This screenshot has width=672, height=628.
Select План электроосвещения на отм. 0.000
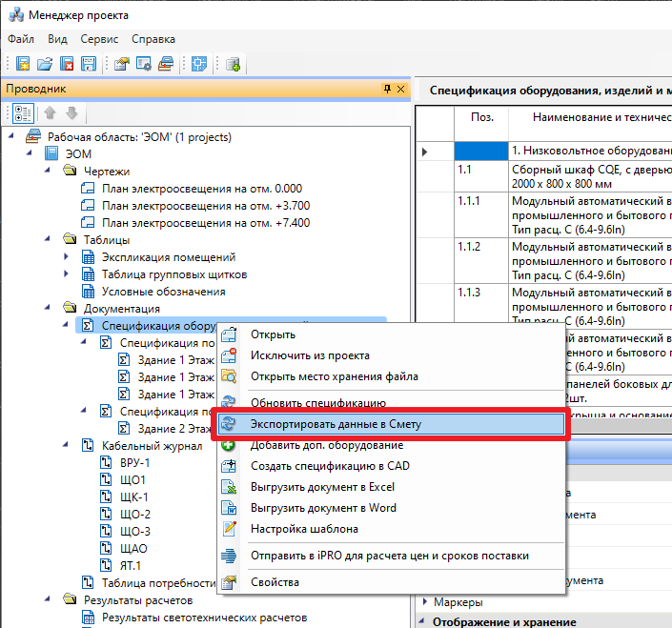point(202,189)
